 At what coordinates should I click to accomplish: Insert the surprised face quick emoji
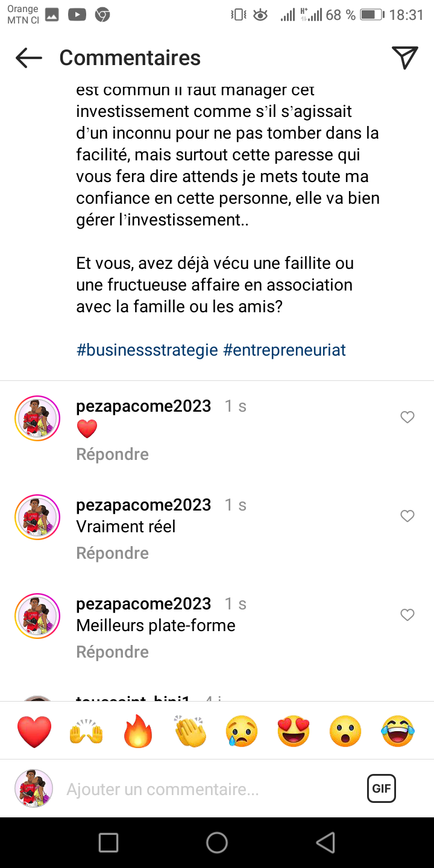coord(345,732)
